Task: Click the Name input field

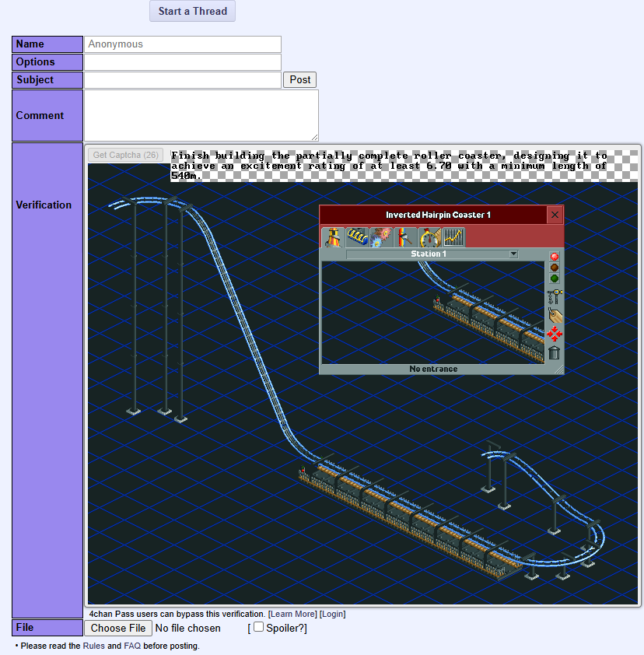Action: tap(183, 44)
